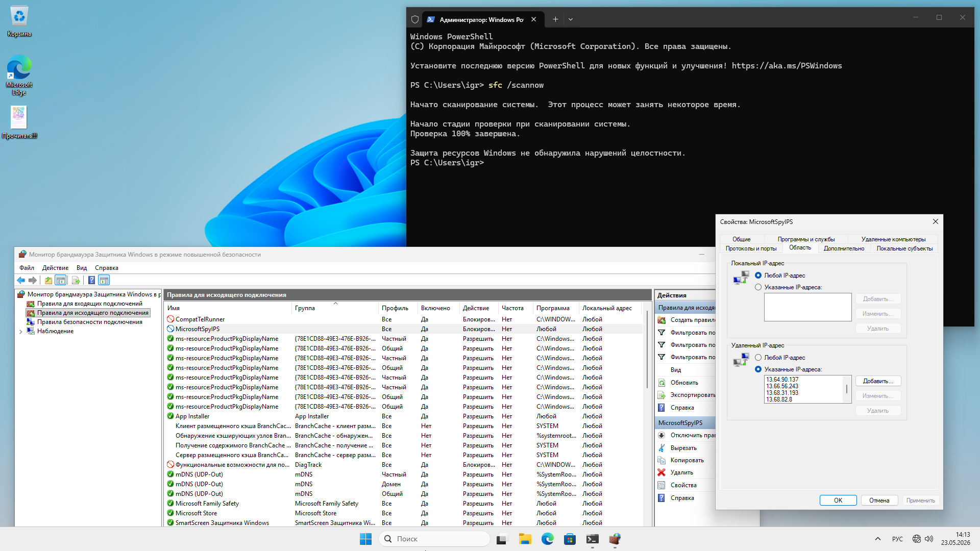Click Отмена in the properties dialog
The width and height of the screenshot is (980, 551).
(x=879, y=500)
